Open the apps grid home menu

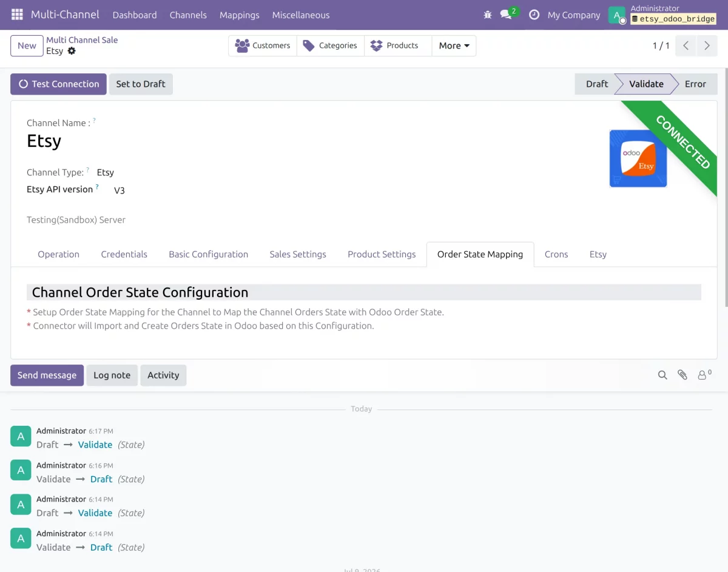point(17,15)
